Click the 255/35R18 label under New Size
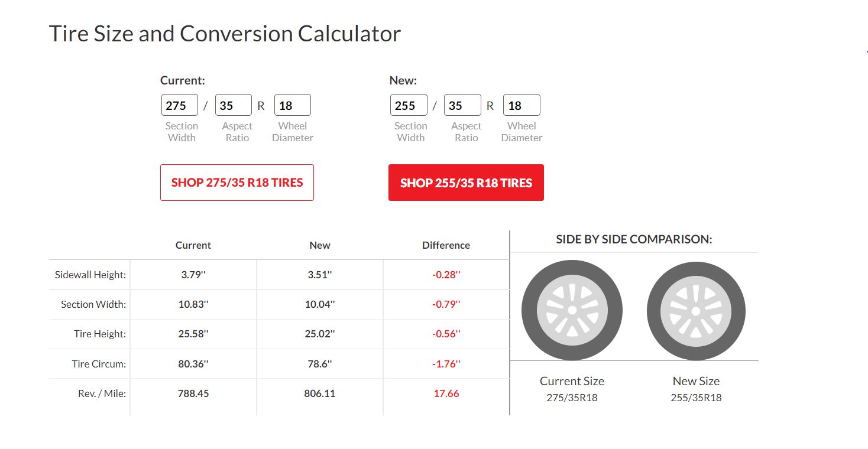The height and width of the screenshot is (449, 868). (x=696, y=398)
